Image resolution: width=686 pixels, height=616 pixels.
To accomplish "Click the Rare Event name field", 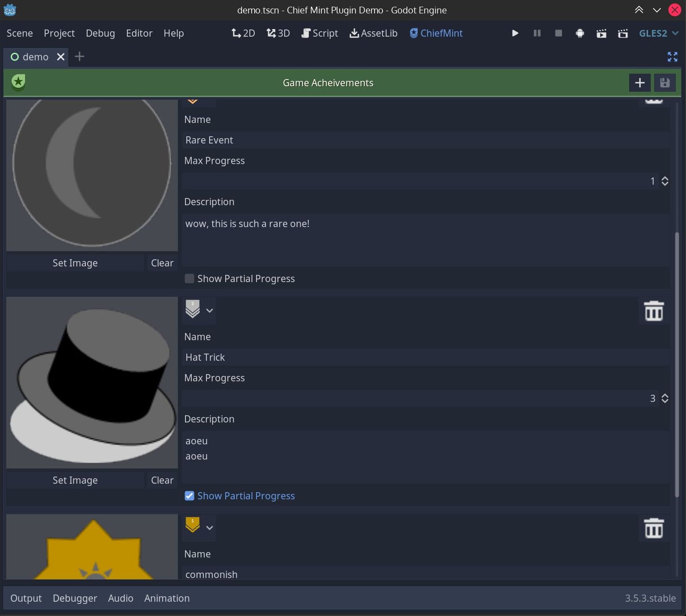I will coord(425,140).
